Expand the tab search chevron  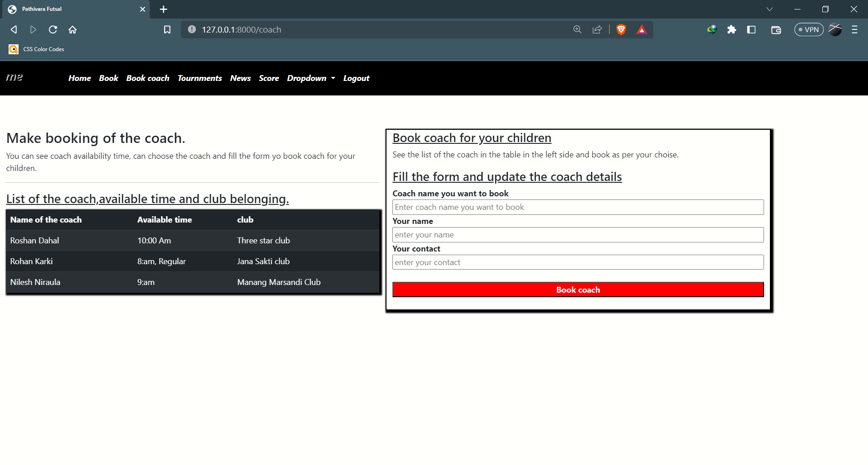[769, 9]
